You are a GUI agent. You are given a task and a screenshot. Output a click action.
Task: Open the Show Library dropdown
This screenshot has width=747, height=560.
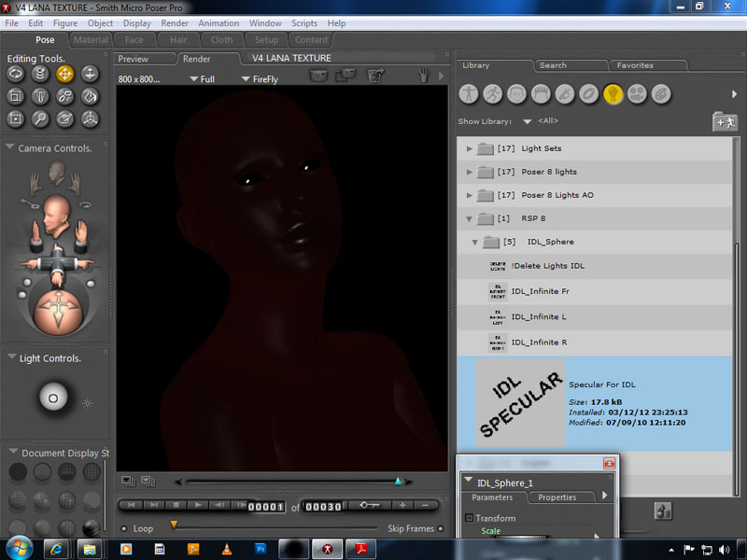point(527,121)
